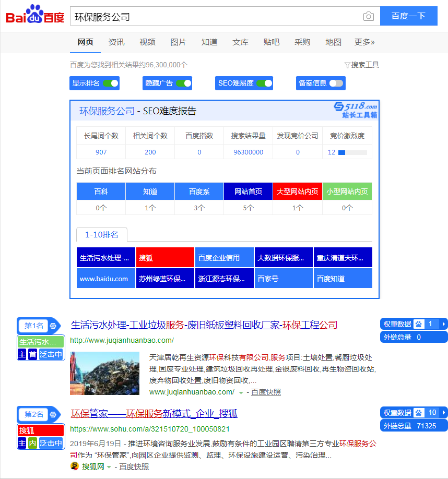Select the 1-10排名 tab
This screenshot has height=479, width=448.
pos(102,235)
